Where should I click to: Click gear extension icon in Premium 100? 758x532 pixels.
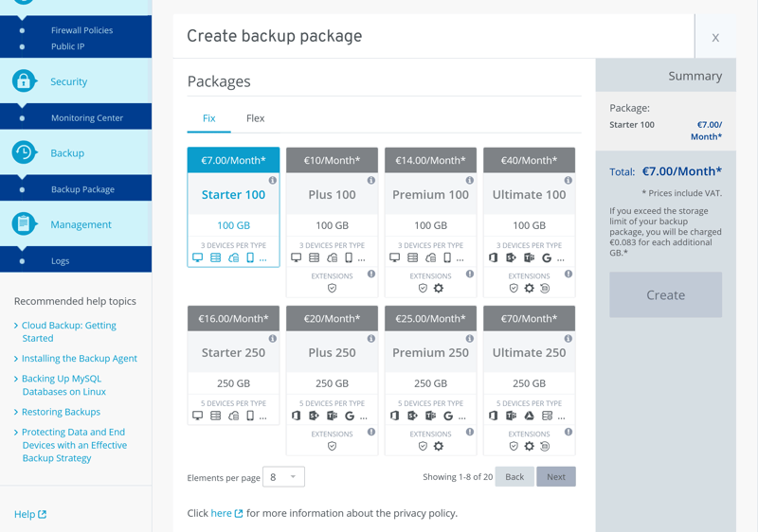(439, 289)
